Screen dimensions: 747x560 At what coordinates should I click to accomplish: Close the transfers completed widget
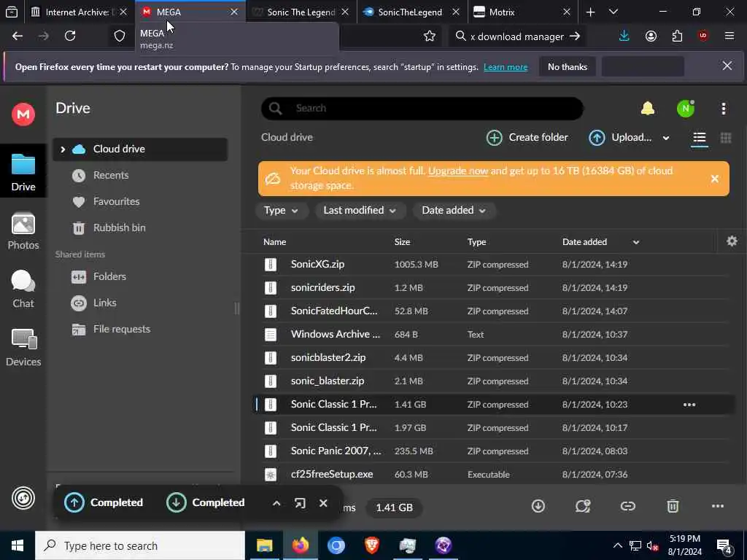(323, 503)
